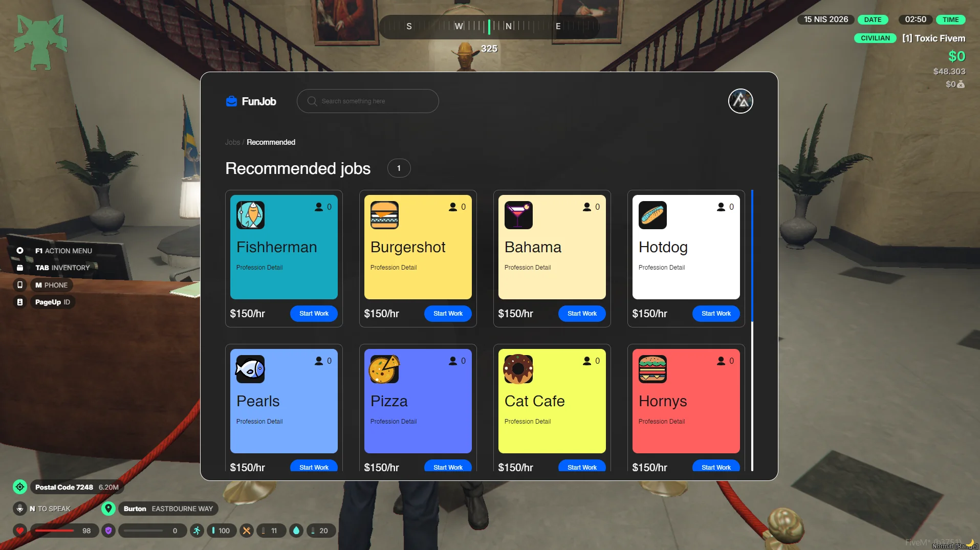
Task: Click the Fishherman job fish icon
Action: pyautogui.click(x=250, y=215)
